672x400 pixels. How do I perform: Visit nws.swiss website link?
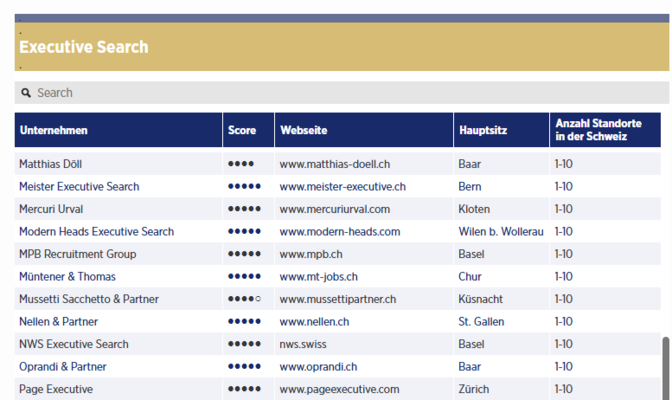(x=302, y=344)
